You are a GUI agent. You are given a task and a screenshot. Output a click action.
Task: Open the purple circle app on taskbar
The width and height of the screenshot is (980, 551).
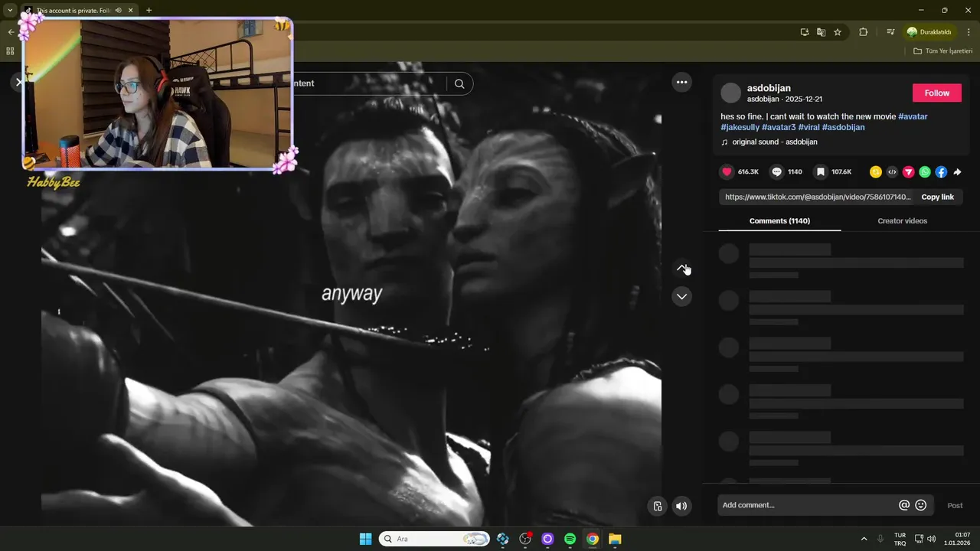pyautogui.click(x=547, y=539)
